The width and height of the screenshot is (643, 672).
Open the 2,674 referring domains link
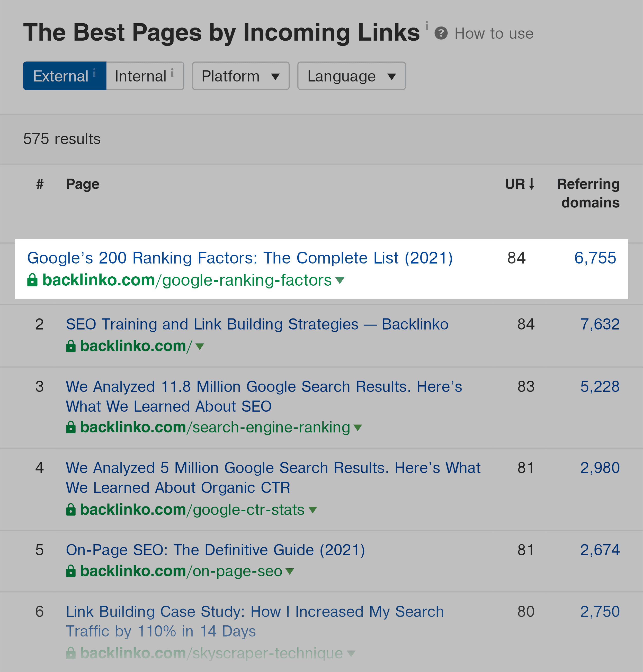600,550
